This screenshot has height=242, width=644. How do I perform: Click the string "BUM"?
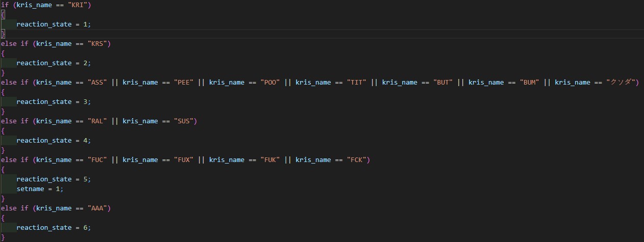(x=530, y=83)
